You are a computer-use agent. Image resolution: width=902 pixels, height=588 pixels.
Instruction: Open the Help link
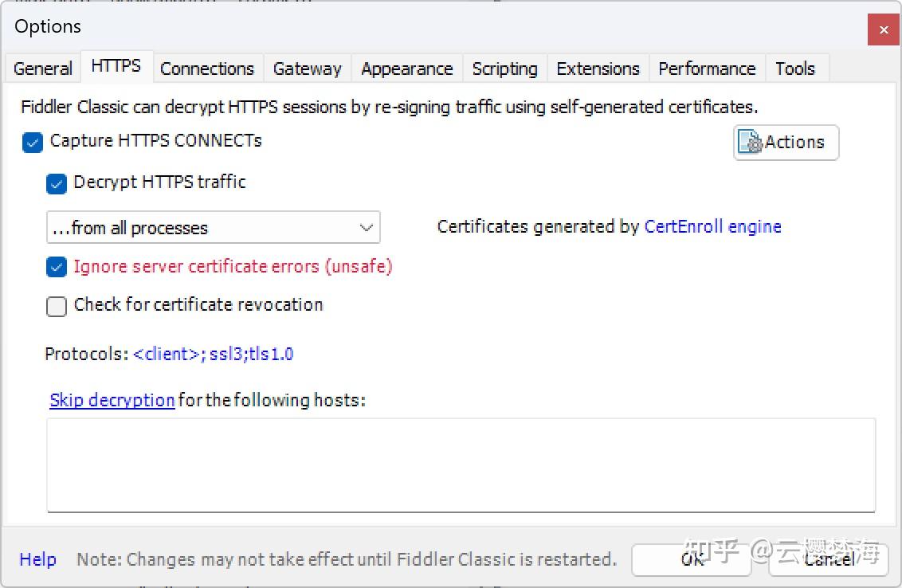(x=37, y=559)
